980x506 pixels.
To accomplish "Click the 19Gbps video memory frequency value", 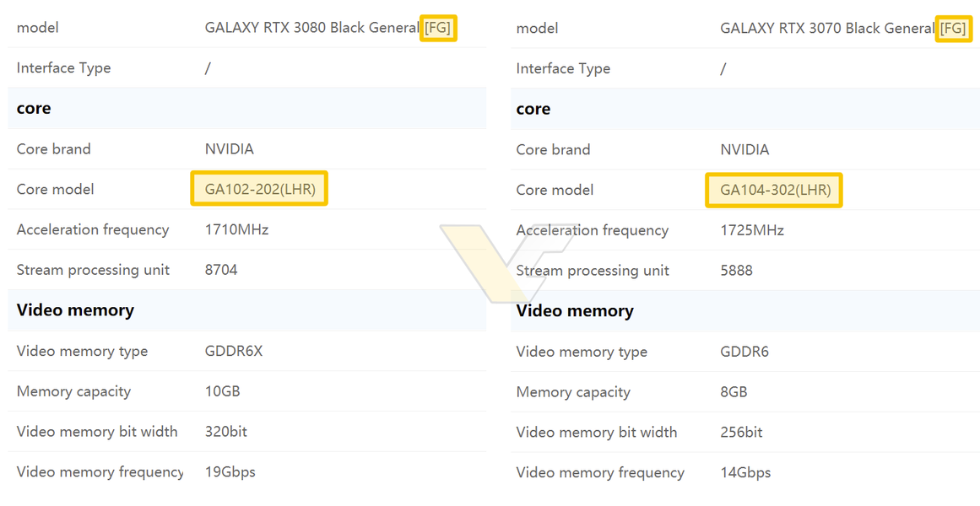I will click(230, 472).
